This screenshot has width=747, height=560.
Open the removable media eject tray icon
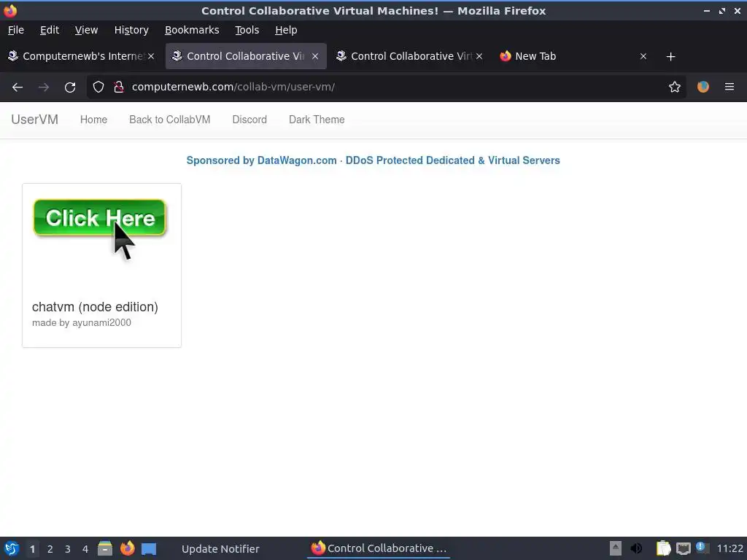(x=616, y=548)
